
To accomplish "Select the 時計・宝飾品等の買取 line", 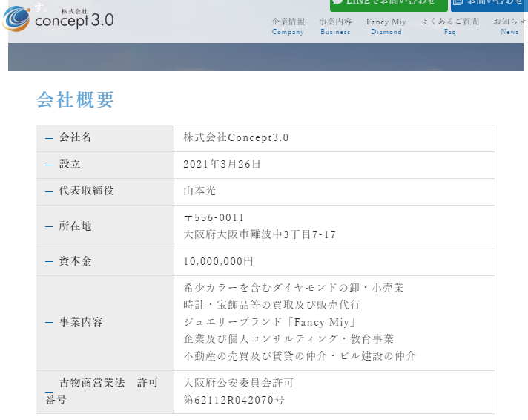I will click(271, 305).
